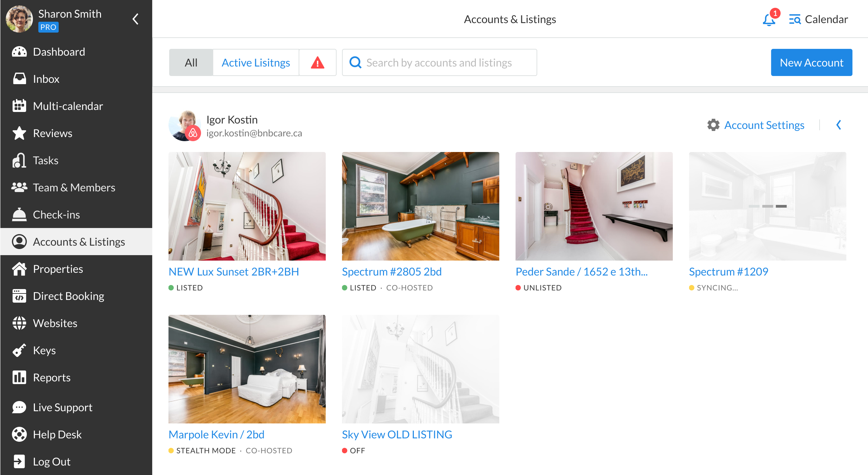Open the Inbox tray icon
Viewport: 868px width, 475px height.
(x=19, y=79)
